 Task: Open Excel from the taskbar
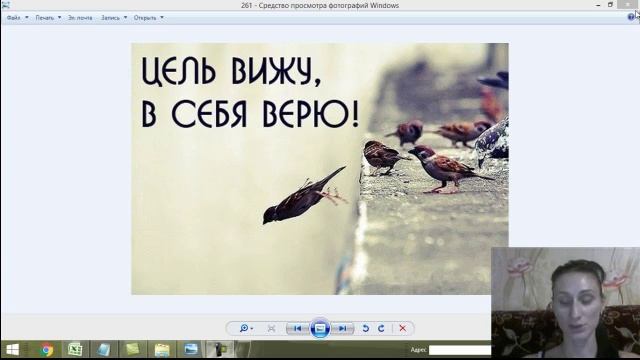coord(75,350)
